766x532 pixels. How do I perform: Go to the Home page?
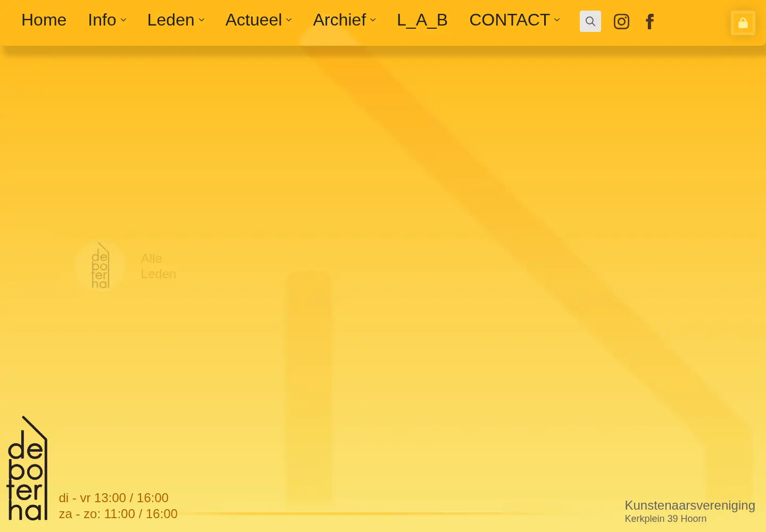click(x=44, y=20)
